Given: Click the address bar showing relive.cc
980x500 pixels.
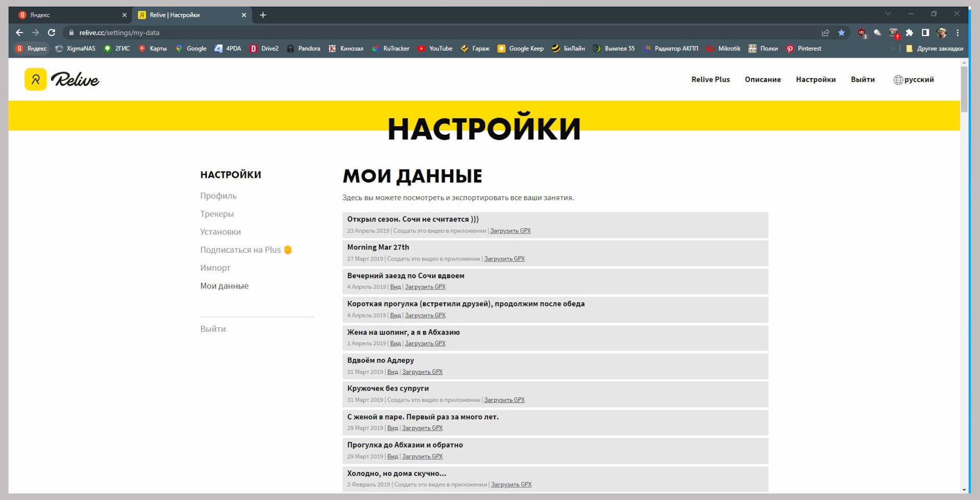Looking at the screenshot, I should 118,33.
